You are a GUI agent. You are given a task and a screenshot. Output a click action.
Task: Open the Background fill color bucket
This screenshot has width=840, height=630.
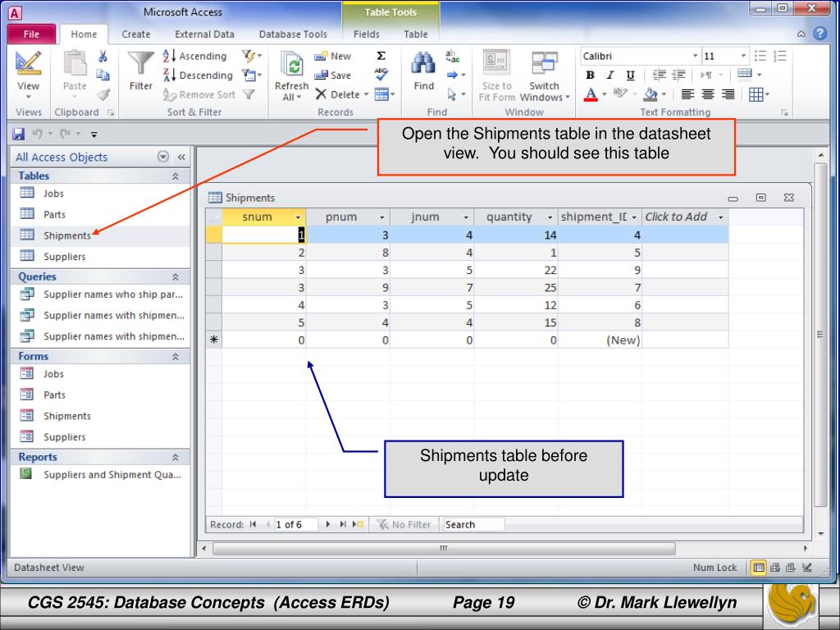click(651, 95)
